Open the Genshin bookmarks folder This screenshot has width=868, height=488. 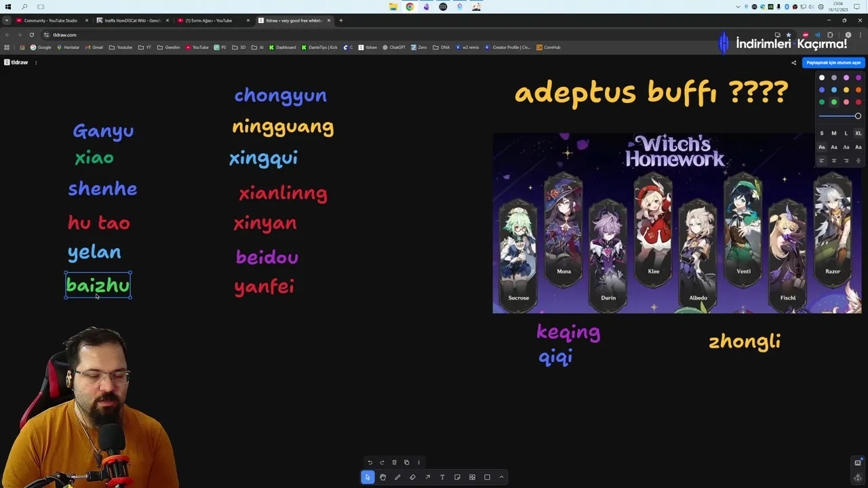click(x=169, y=47)
